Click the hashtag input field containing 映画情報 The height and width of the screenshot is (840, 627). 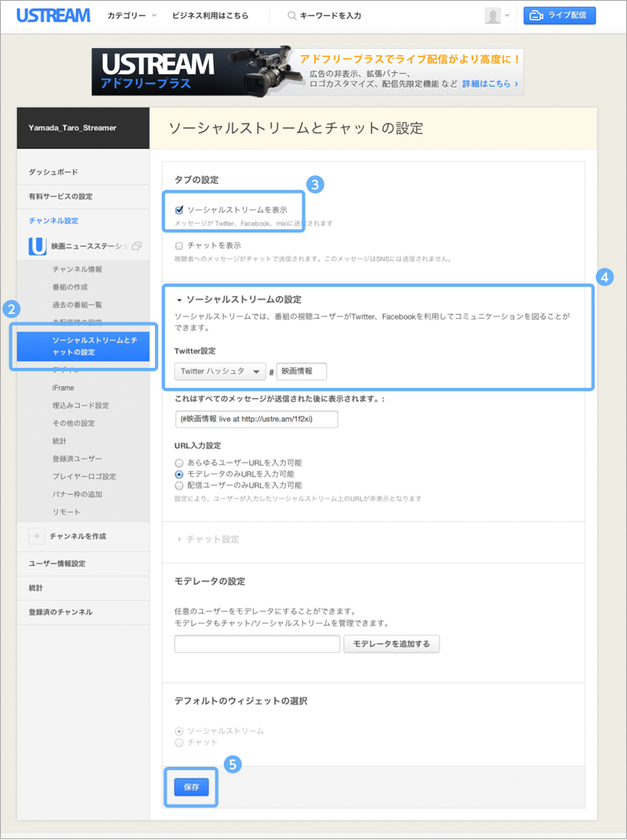click(301, 371)
